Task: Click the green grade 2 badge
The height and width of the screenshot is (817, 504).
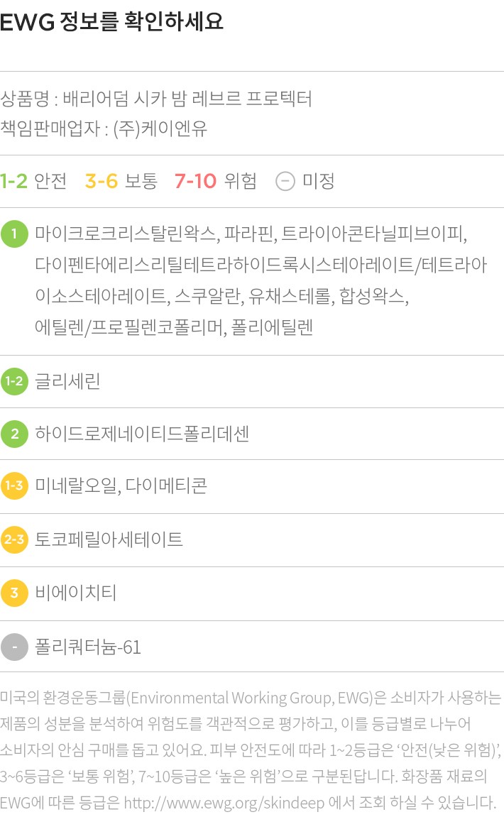Action: pyautogui.click(x=14, y=434)
